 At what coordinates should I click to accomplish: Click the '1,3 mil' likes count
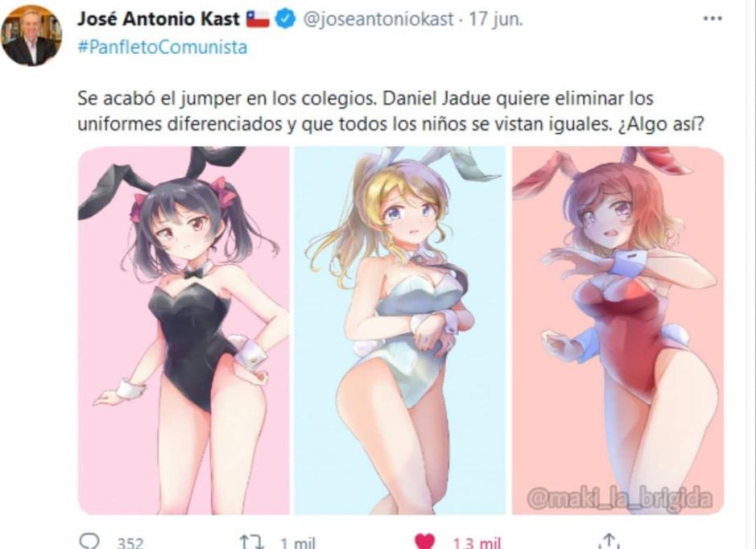pos(477,543)
